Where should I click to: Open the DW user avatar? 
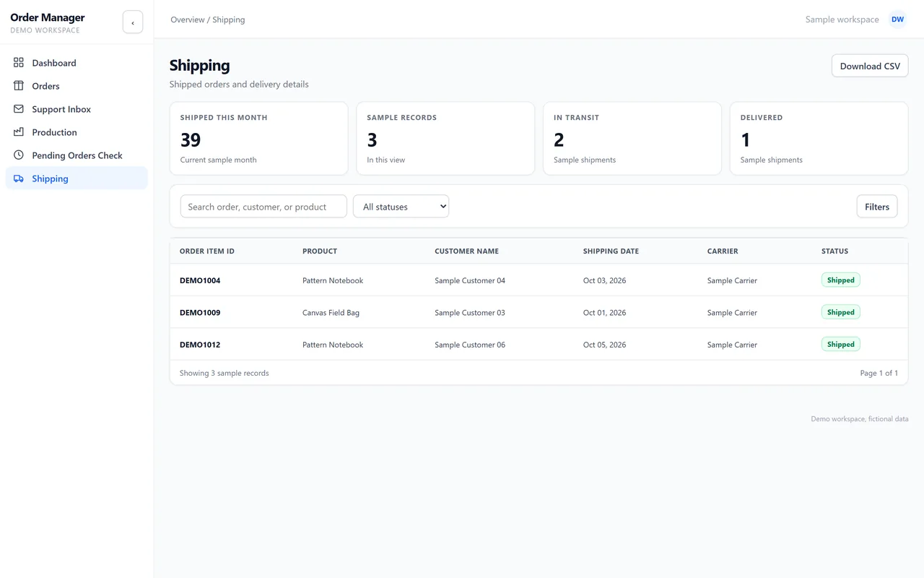tap(897, 20)
